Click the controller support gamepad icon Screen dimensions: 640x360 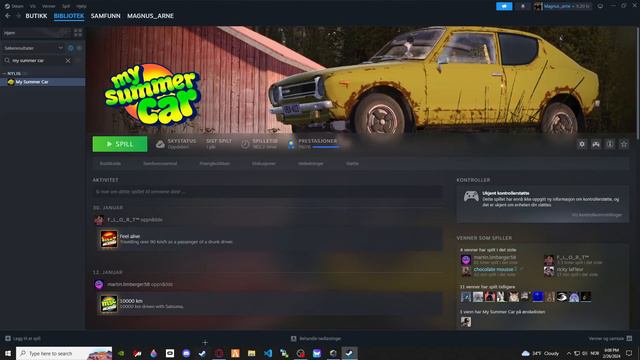coord(471,196)
